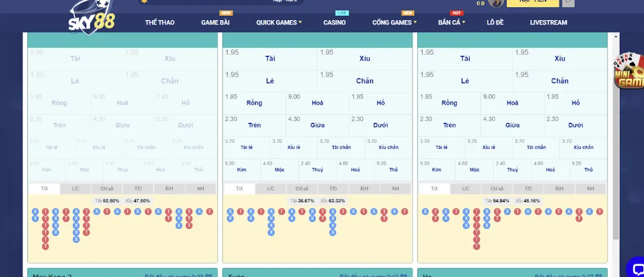The width and height of the screenshot is (644, 277).
Task: Open the live chat support bubble
Action: 636,268
